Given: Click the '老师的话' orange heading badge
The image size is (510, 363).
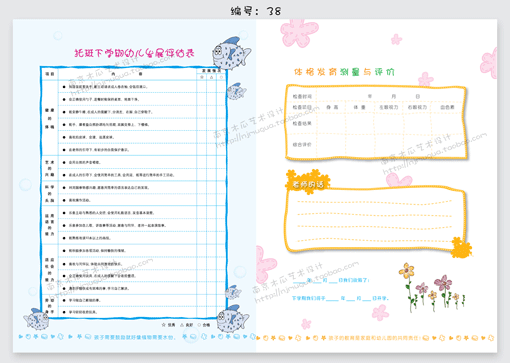Looking at the screenshot, I should [308, 184].
